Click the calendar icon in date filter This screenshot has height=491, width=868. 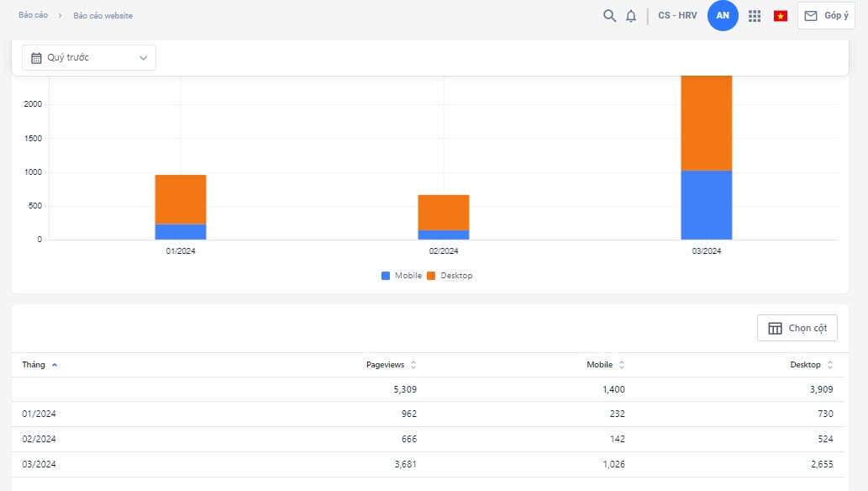tap(37, 58)
